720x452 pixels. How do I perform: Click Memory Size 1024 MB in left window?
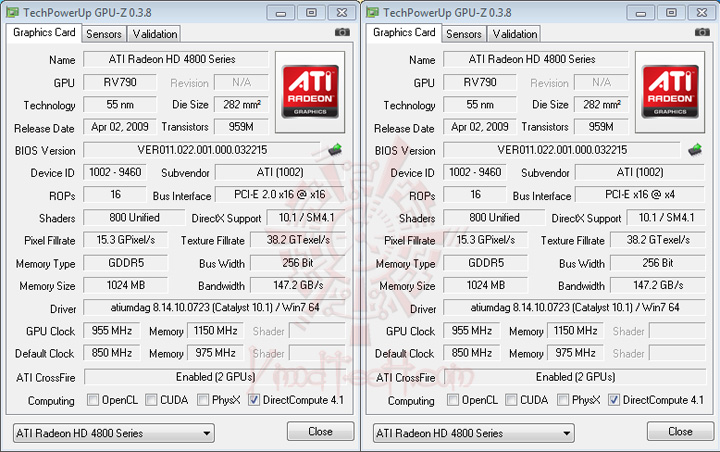pos(125,285)
